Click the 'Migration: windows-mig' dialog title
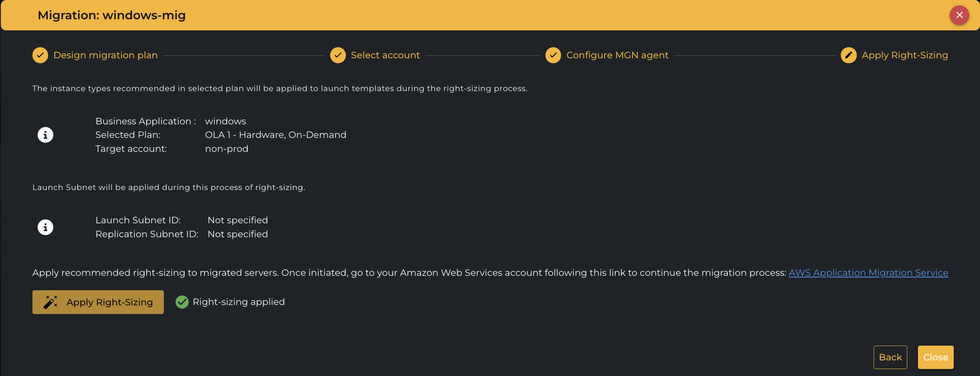 pyautogui.click(x=112, y=15)
